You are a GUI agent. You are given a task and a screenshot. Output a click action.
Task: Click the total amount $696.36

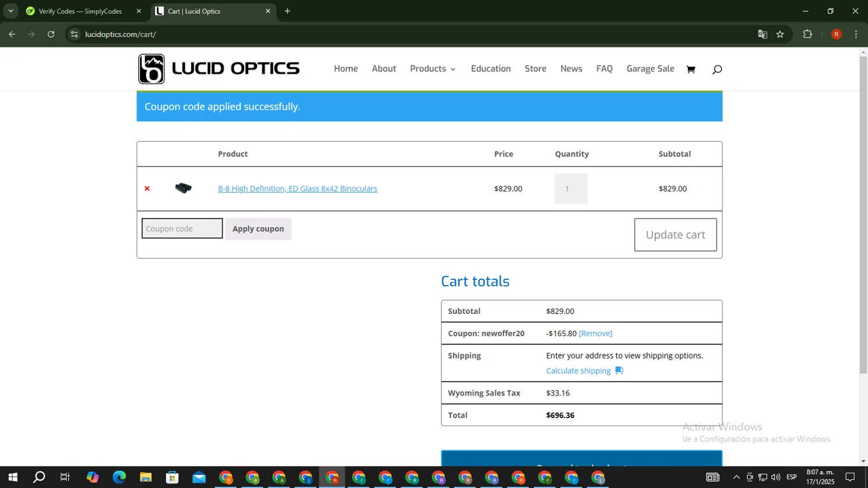click(560, 415)
